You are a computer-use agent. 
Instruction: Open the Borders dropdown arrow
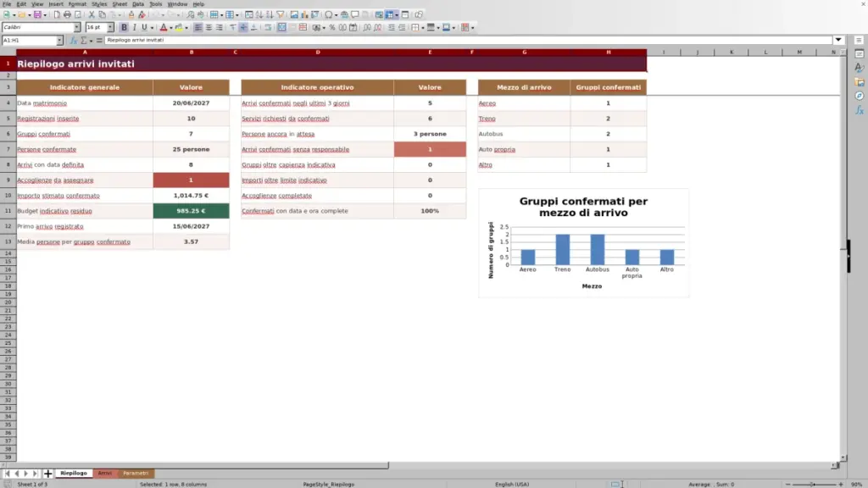click(423, 28)
